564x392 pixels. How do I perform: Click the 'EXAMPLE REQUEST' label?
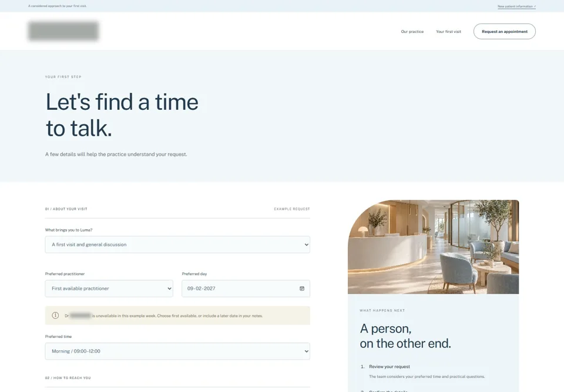292,209
